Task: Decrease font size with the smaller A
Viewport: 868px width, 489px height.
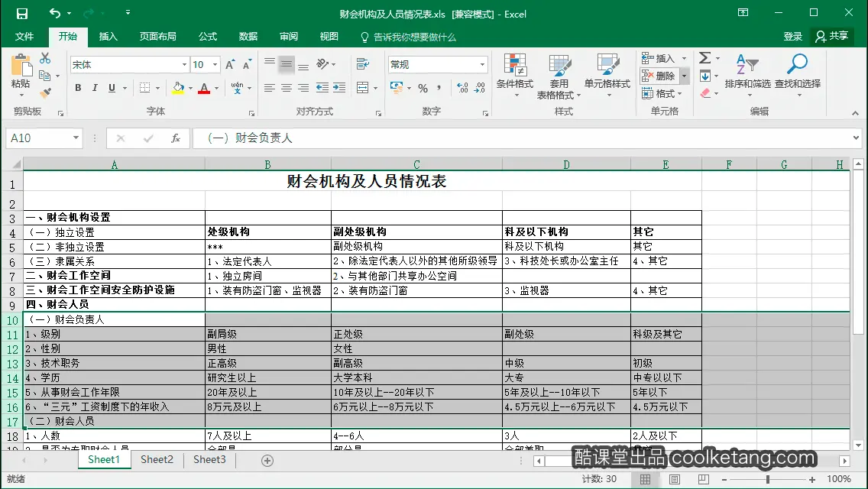Action: click(247, 65)
